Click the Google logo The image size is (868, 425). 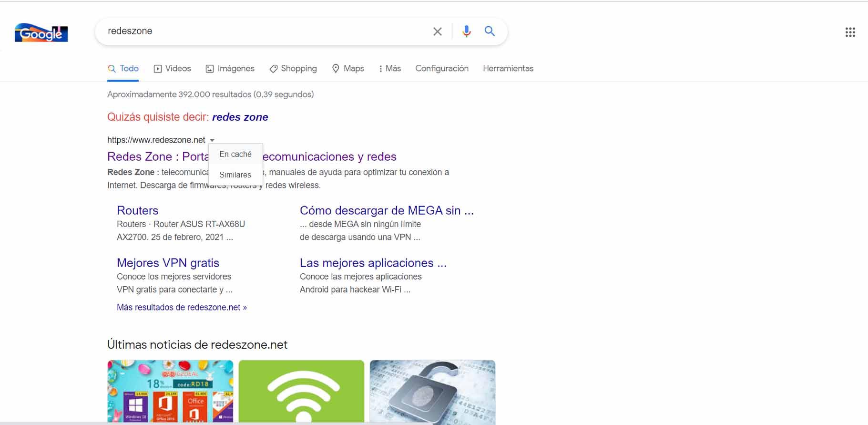41,32
